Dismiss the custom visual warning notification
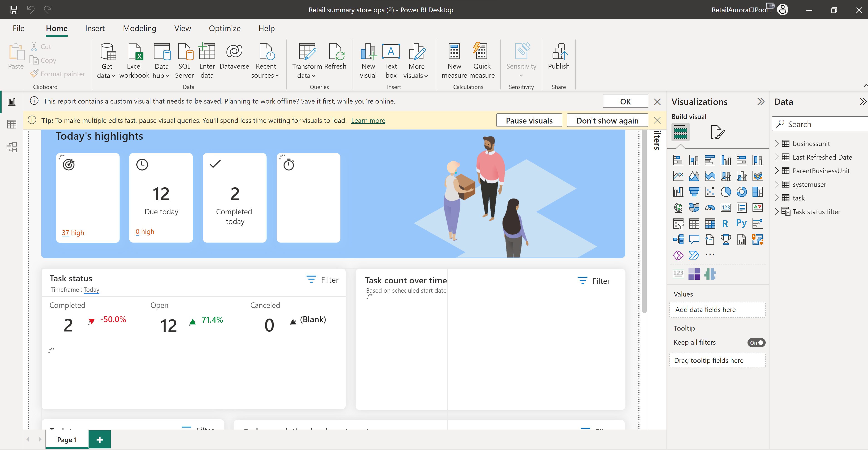The image size is (868, 450). 658,101
